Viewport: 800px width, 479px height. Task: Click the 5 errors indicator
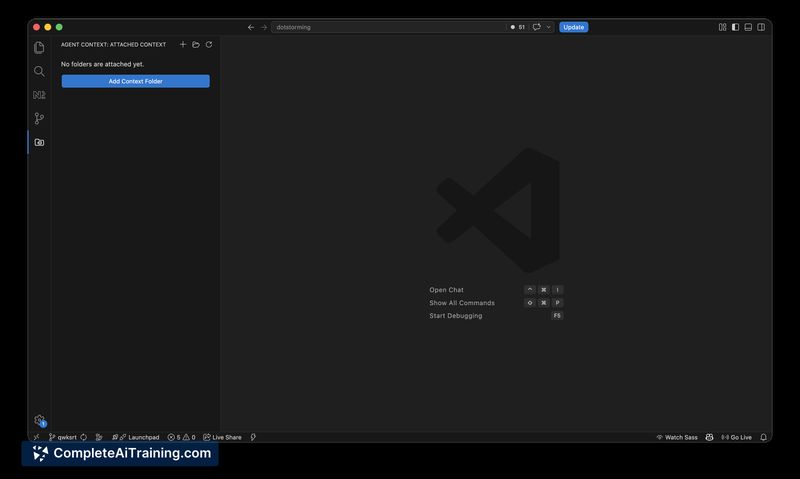(174, 437)
